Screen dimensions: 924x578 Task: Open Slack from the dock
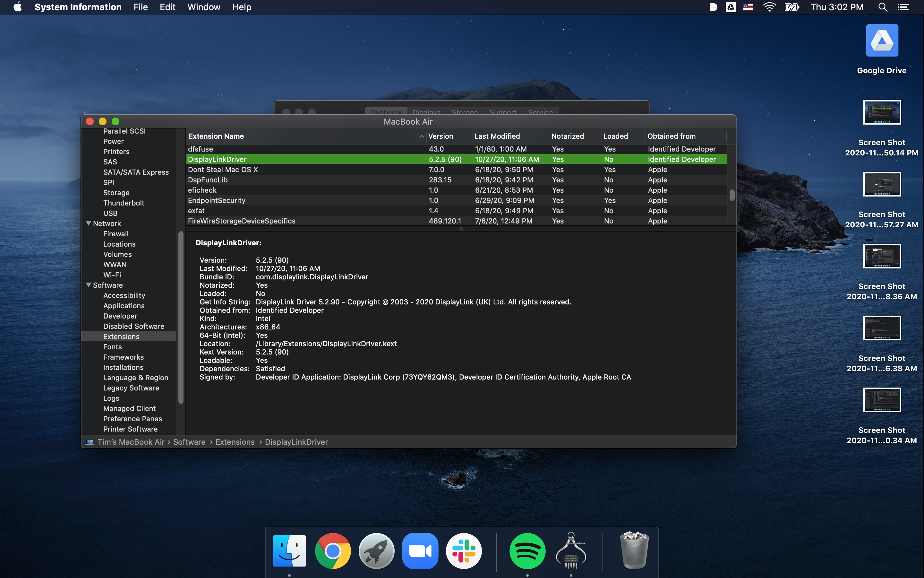coord(464,551)
